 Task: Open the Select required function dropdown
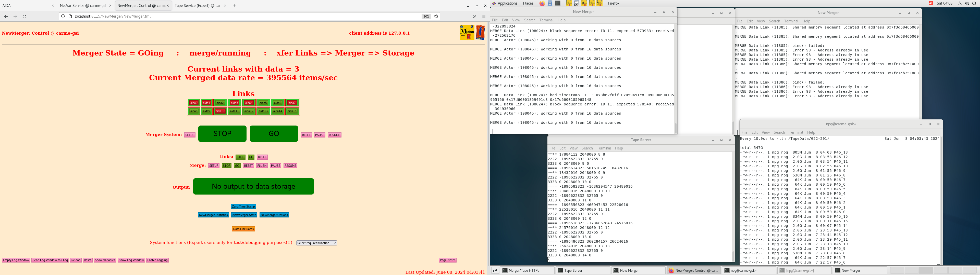316,243
